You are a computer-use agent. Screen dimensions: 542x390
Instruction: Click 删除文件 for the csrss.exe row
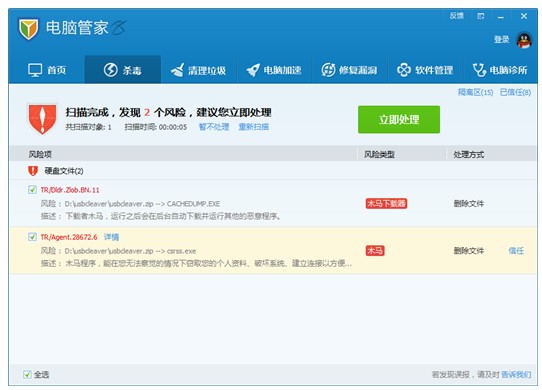pos(468,251)
